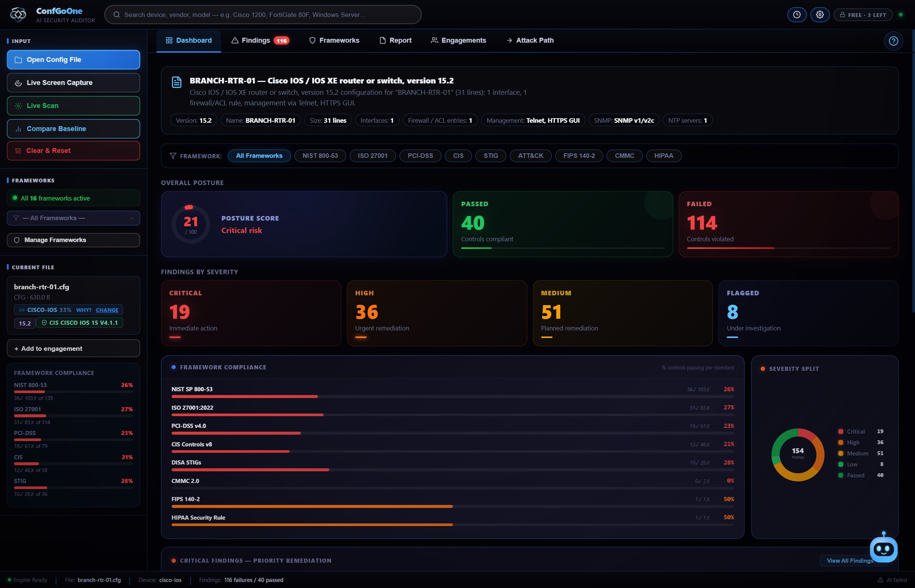This screenshot has height=588, width=915.
Task: Filter by ISO 27001 chip
Action: point(373,156)
